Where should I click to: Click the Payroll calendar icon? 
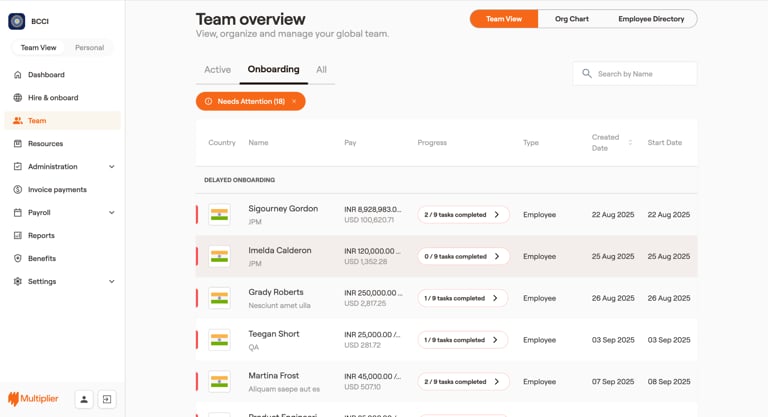tap(18, 213)
